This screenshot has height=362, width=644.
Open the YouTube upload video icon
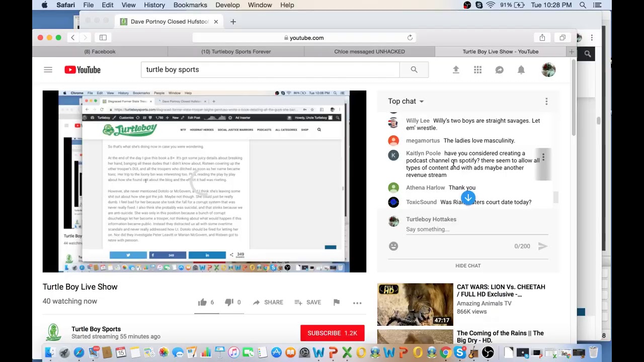point(456,70)
